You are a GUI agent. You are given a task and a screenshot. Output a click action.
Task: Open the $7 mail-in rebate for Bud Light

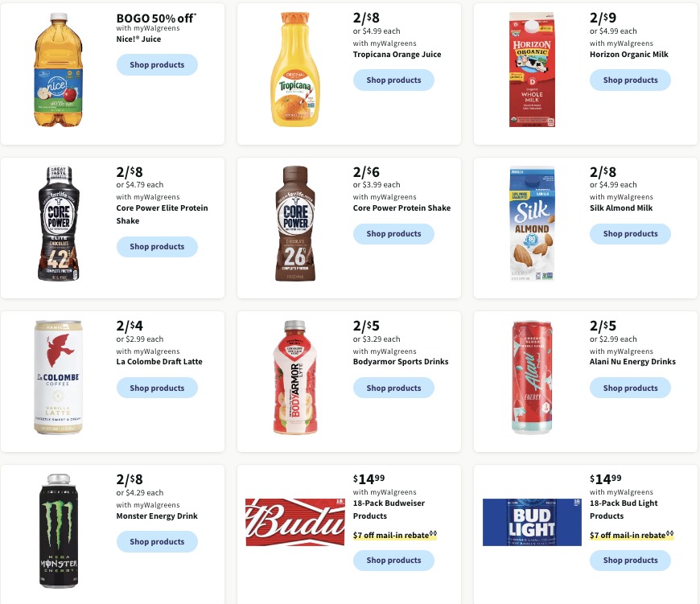click(x=630, y=534)
